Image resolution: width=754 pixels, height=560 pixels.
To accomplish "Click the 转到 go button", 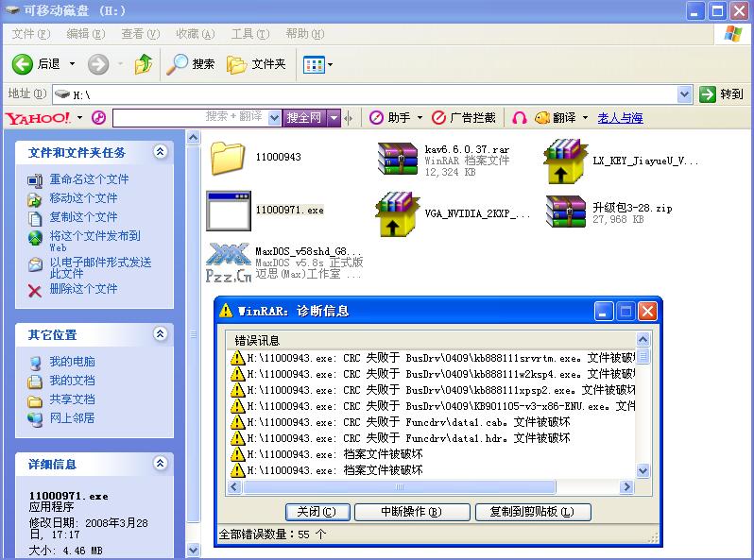I will pyautogui.click(x=721, y=94).
